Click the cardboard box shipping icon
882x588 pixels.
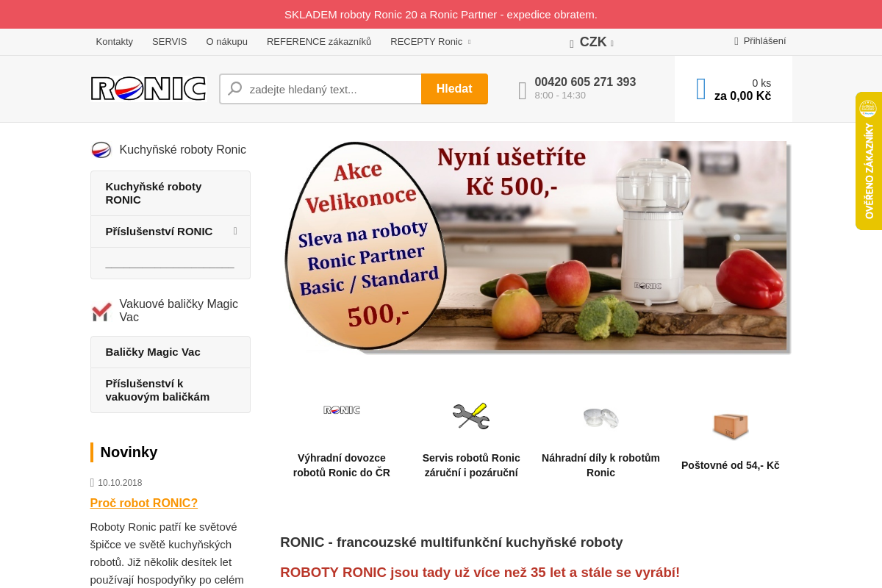(x=731, y=425)
